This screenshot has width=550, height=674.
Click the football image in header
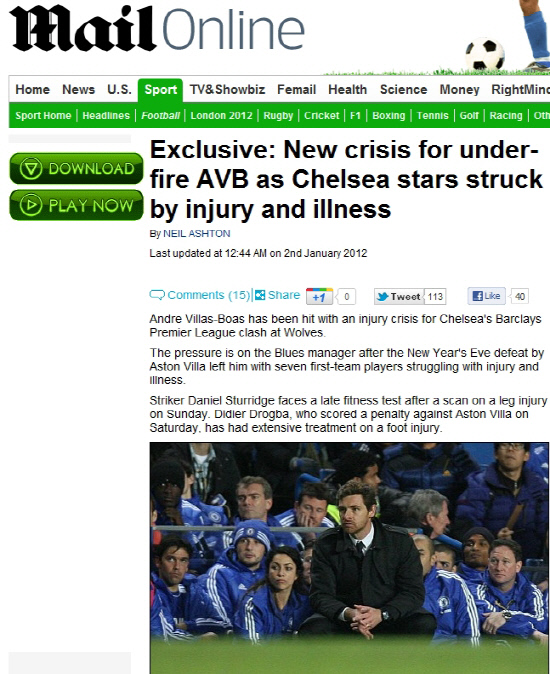point(485,54)
